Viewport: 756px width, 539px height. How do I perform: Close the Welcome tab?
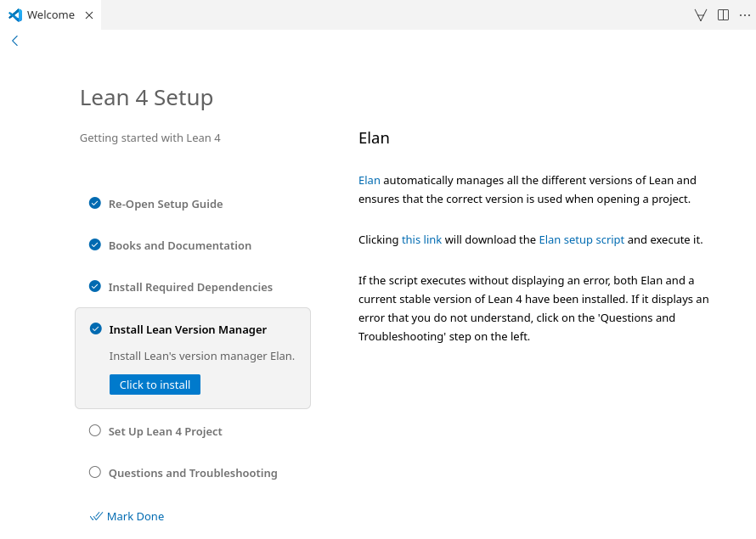(x=89, y=15)
